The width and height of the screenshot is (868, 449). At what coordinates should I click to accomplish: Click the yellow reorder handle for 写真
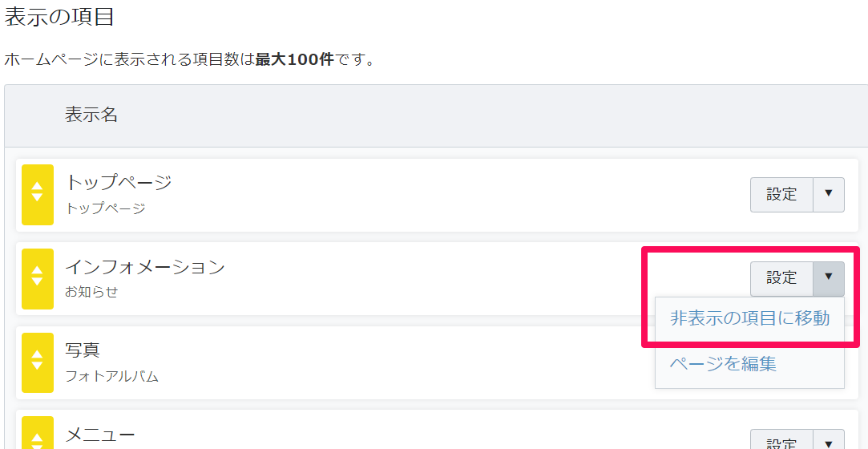pyautogui.click(x=38, y=362)
